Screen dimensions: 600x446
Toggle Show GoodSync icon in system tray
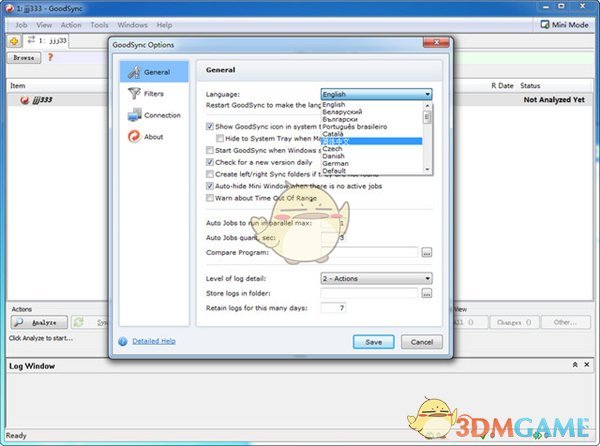(210, 126)
